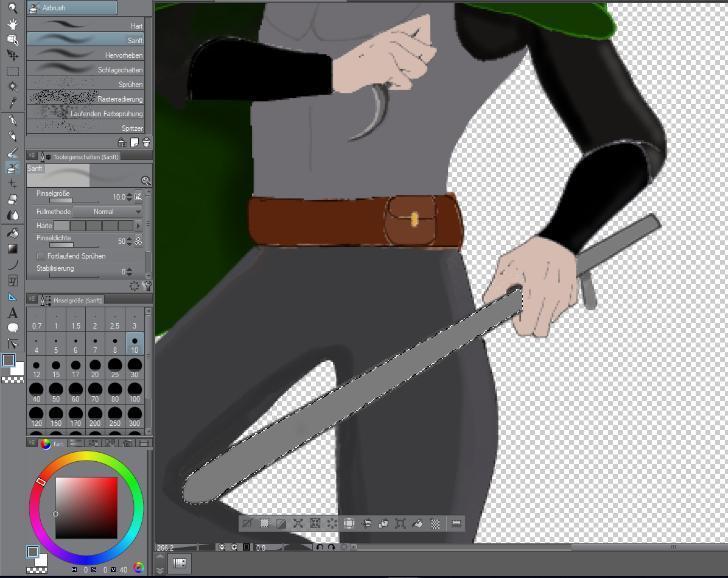This screenshot has height=578, width=728.
Task: Select the Balloon speech bubble tool
Action: coord(13,328)
